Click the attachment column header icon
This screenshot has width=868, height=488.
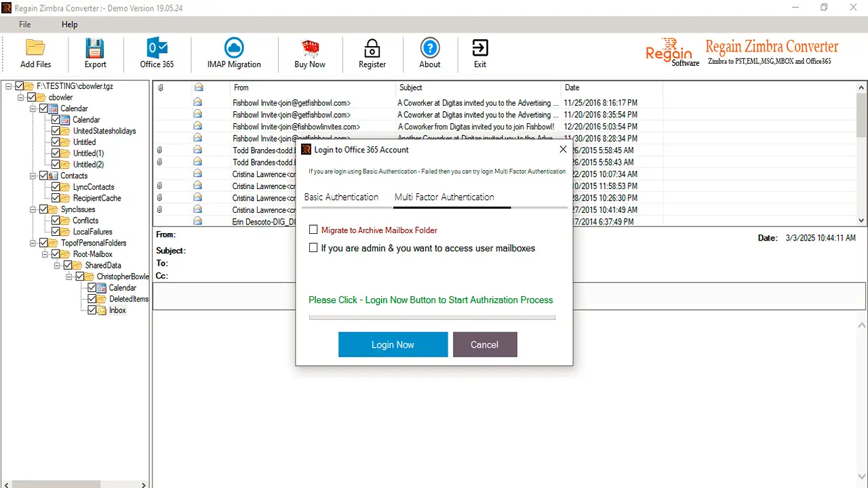(161, 87)
